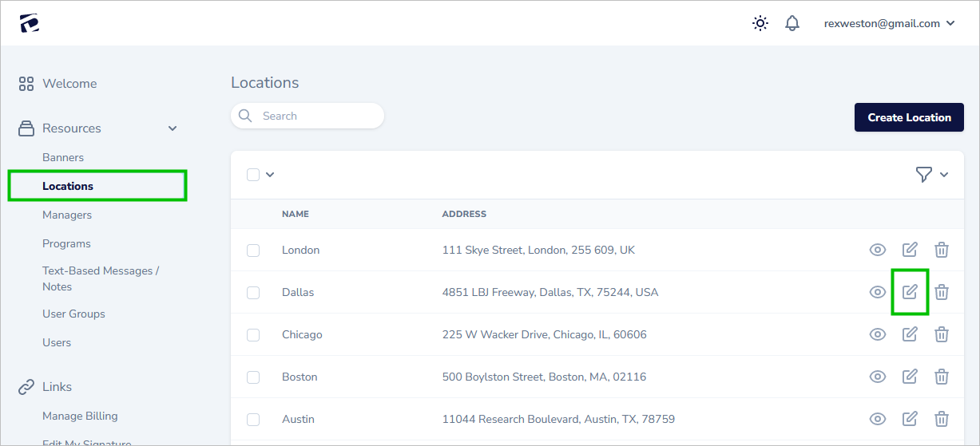
Task: Open Users in the sidebar
Action: click(x=57, y=342)
